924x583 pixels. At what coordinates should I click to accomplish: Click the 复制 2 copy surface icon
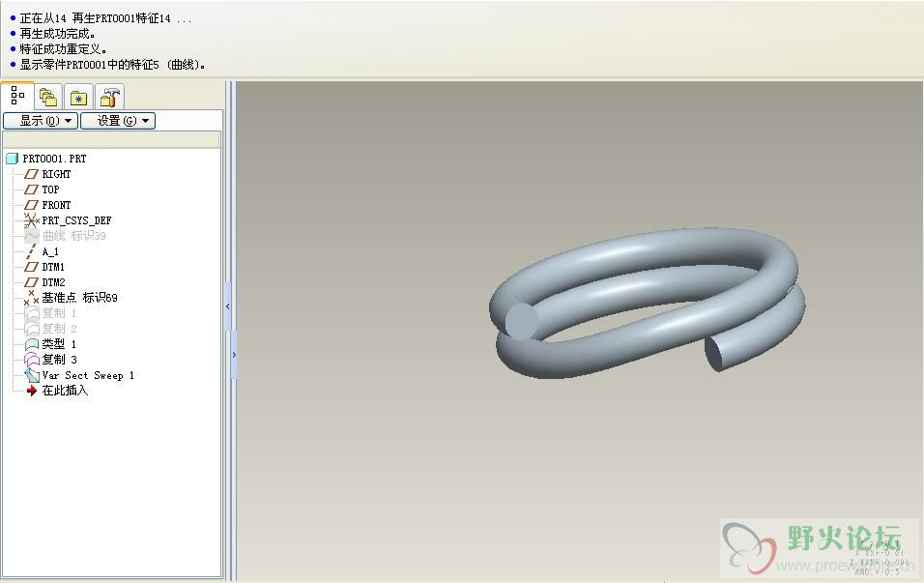click(31, 329)
